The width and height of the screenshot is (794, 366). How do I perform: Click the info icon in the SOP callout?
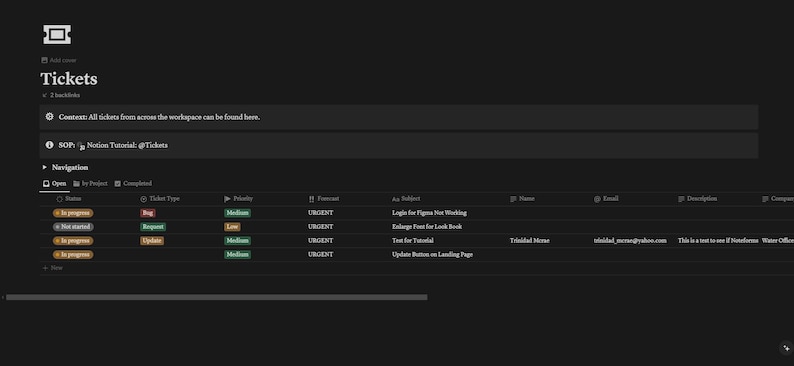pyautogui.click(x=49, y=145)
